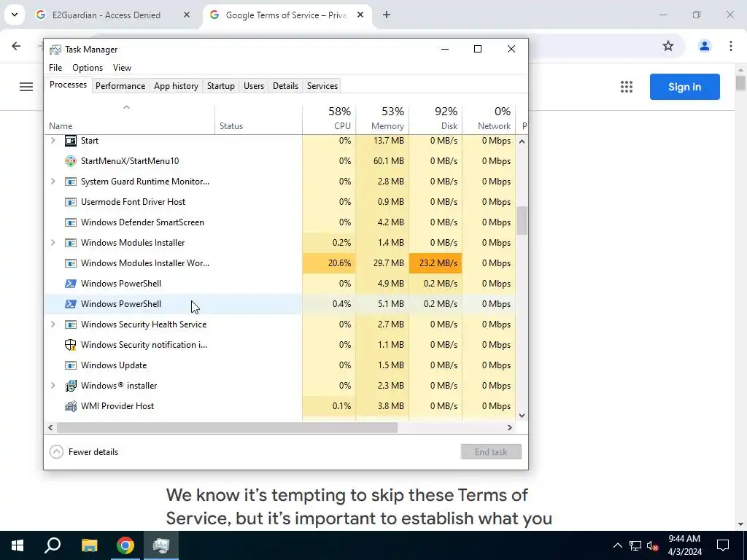This screenshot has height=560, width=747.
Task: Click the Sign in button
Action: [x=684, y=87]
